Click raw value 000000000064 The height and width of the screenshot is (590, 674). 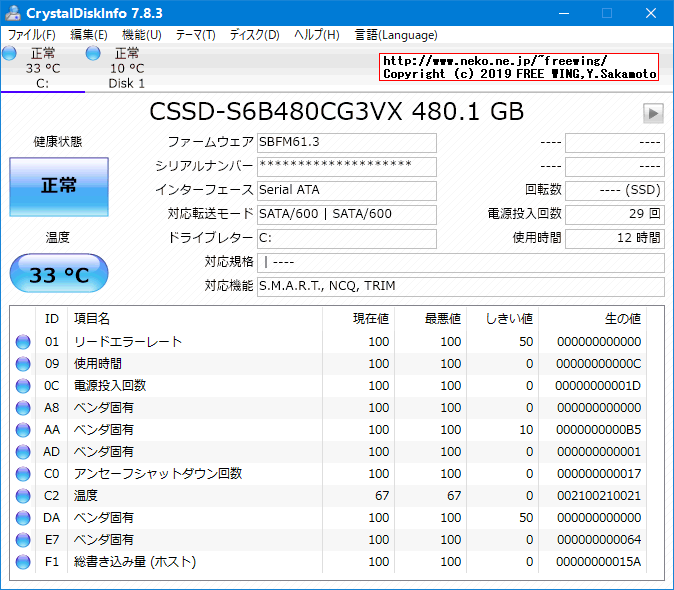pos(599,540)
